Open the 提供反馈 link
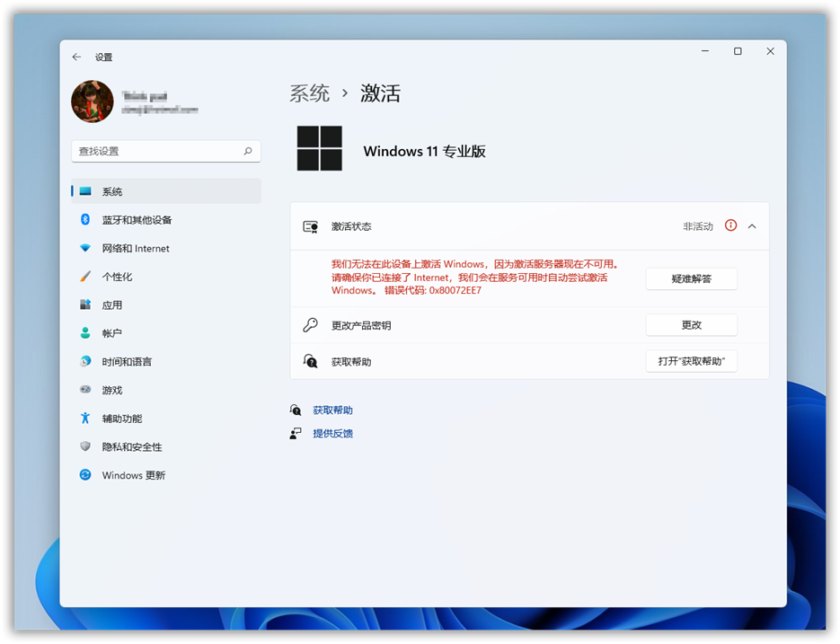 pyautogui.click(x=332, y=434)
